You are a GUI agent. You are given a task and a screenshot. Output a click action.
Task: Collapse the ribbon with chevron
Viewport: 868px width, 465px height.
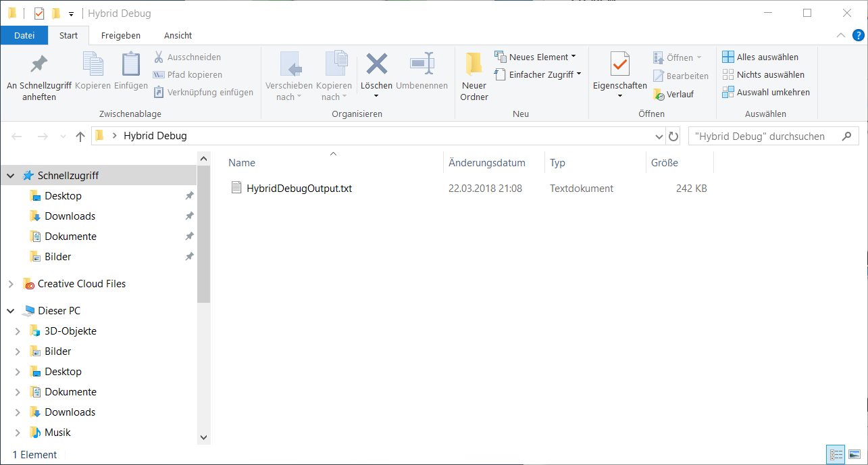[841, 35]
